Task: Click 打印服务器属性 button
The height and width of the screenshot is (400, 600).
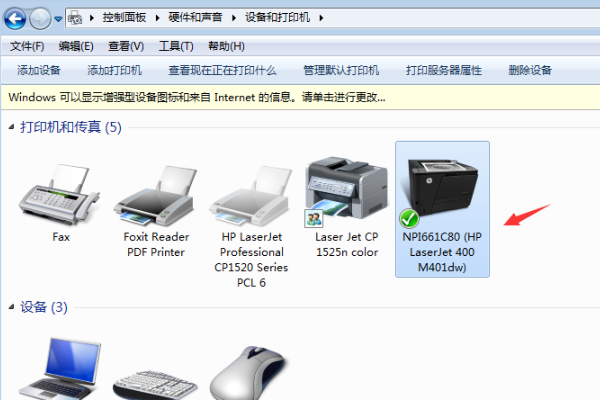Action: [x=443, y=70]
